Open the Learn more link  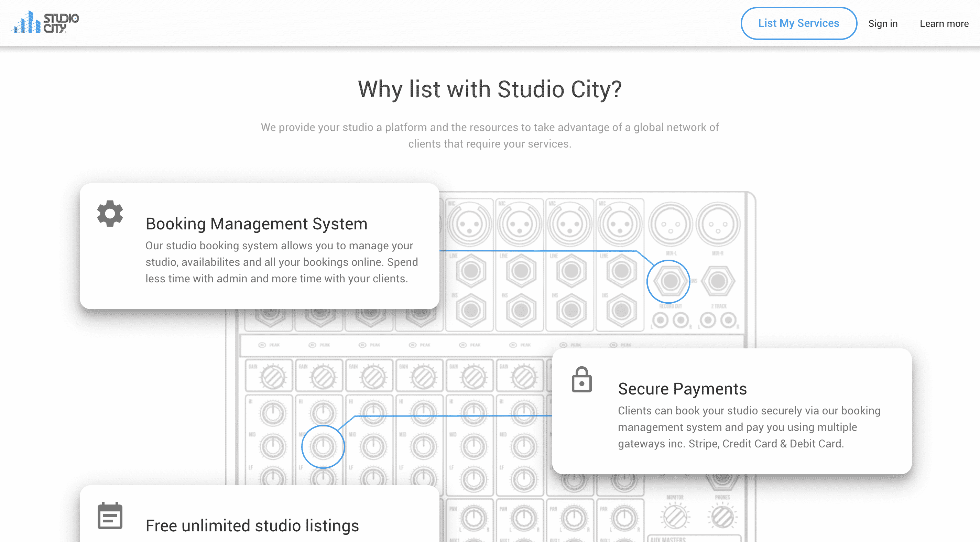tap(944, 24)
